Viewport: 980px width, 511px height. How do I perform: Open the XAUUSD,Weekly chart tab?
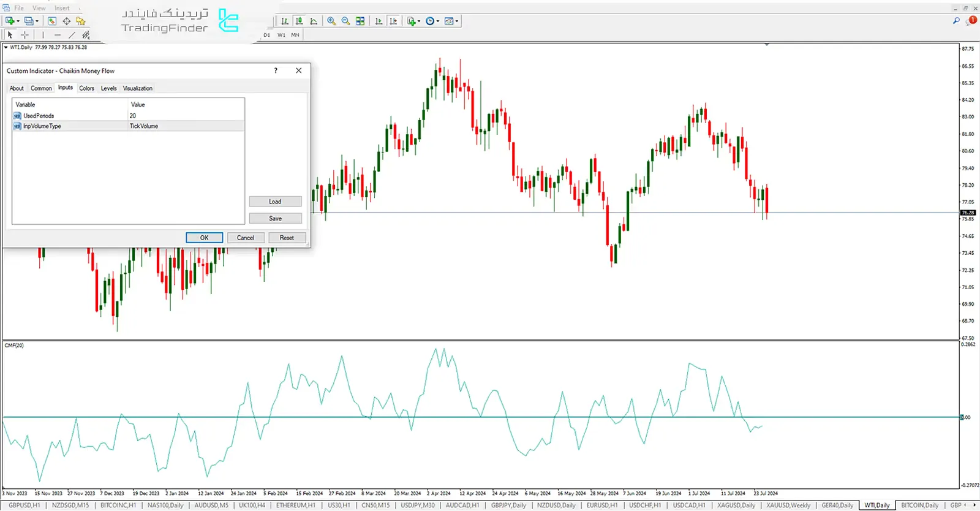click(788, 505)
